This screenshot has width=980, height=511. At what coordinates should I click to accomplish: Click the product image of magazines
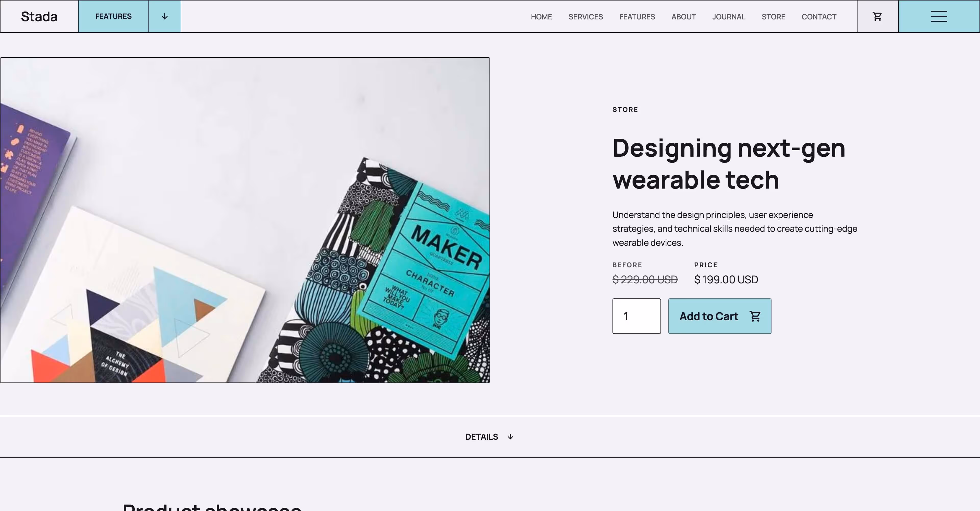pyautogui.click(x=245, y=220)
